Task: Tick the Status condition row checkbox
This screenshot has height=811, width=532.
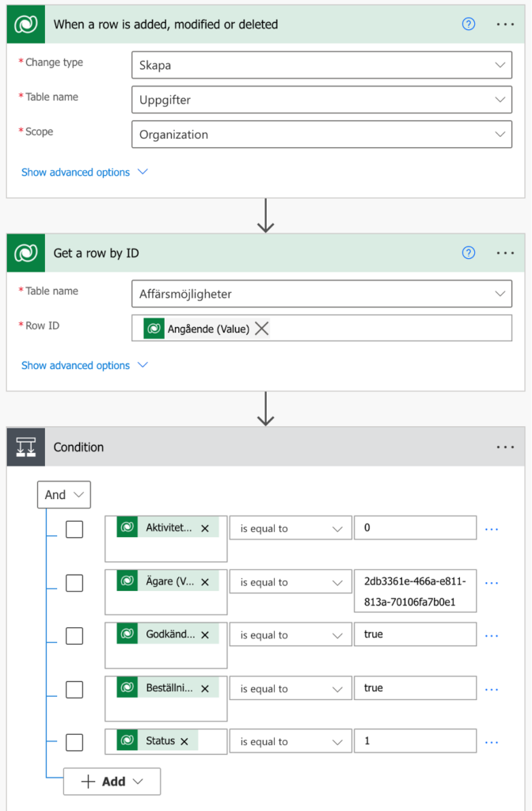Action: coord(74,742)
